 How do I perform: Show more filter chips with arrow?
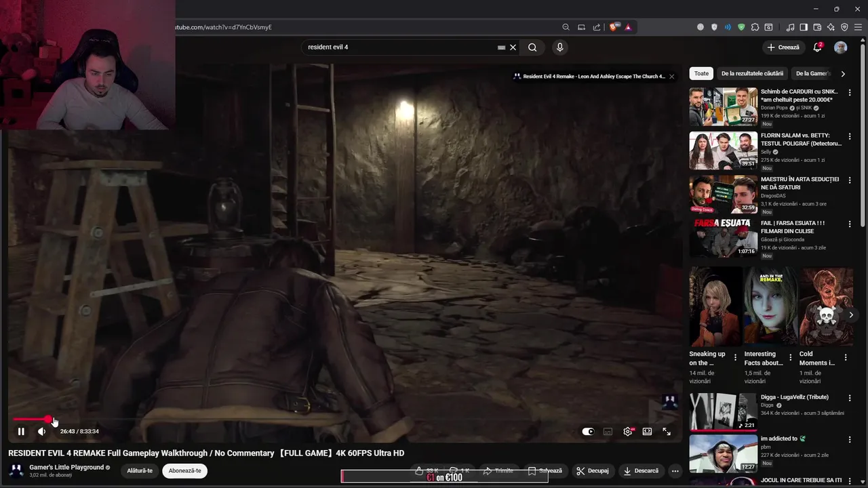[x=843, y=73]
